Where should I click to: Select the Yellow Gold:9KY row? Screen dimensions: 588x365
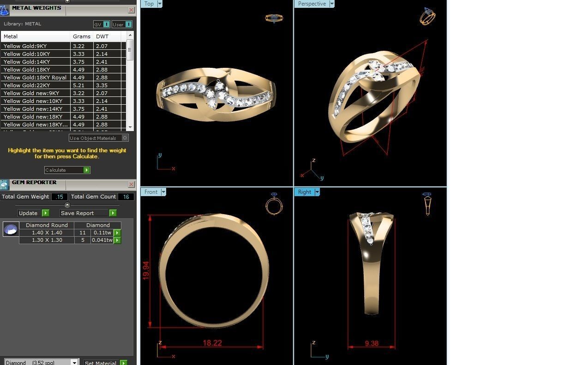pyautogui.click(x=63, y=46)
